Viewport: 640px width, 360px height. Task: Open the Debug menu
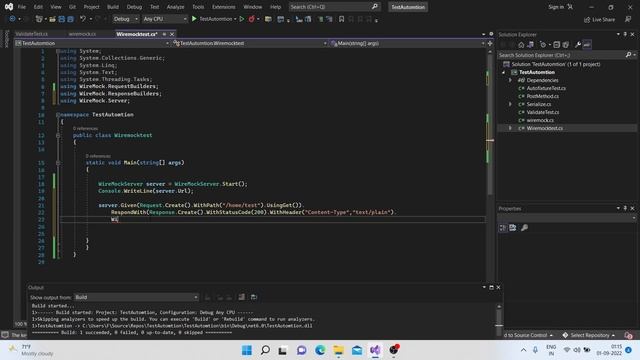tap(134, 7)
